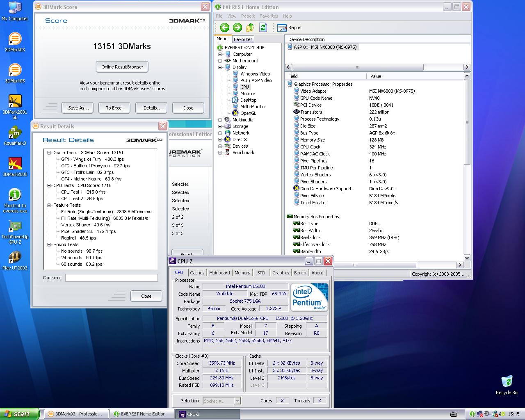Expand the Network tree node
This screenshot has width=525, height=420.
[220, 133]
